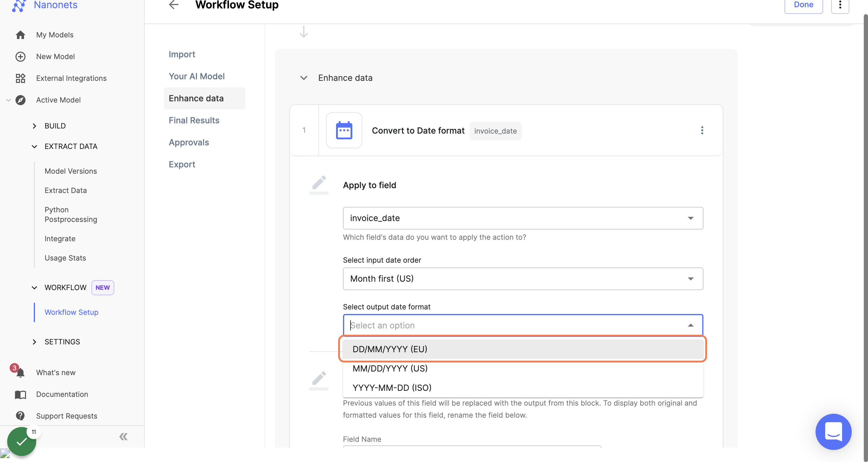Open the green checklist badge
Image resolution: width=868 pixels, height=462 pixels.
22,441
